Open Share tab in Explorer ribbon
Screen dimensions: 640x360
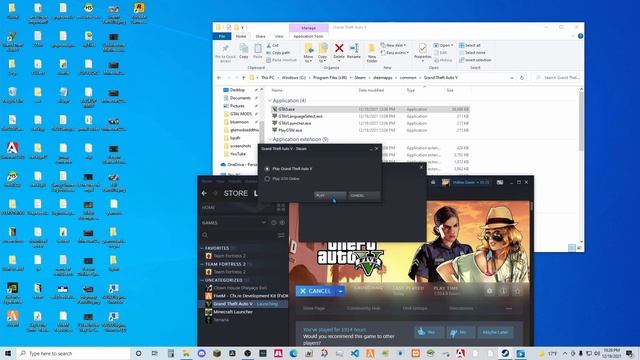[260, 36]
